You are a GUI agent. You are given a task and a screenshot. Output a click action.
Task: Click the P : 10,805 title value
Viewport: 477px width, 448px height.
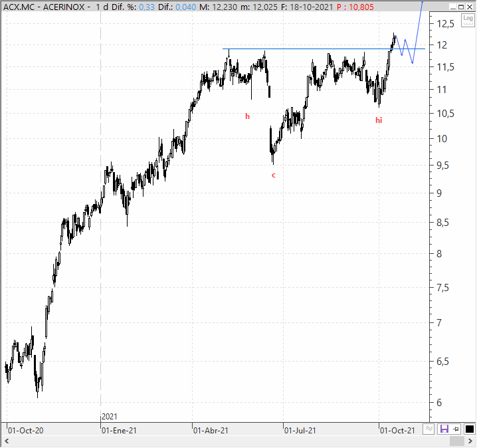click(x=355, y=7)
